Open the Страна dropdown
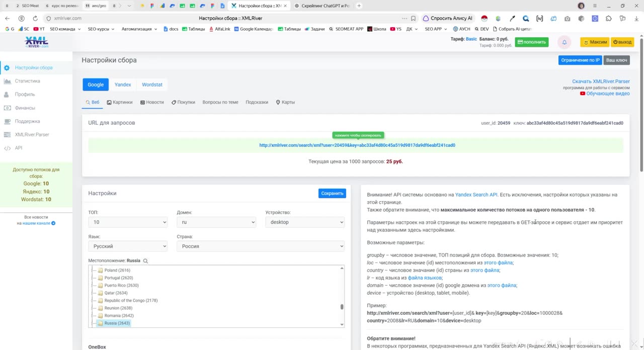The width and height of the screenshot is (644, 350). click(261, 246)
